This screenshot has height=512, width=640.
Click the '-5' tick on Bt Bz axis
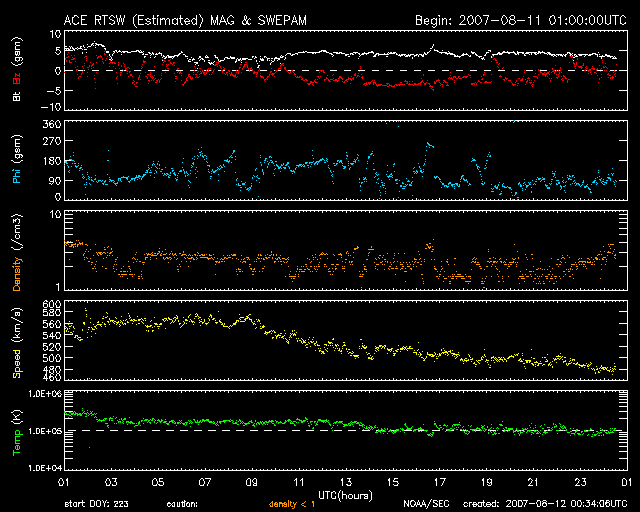click(x=54, y=90)
